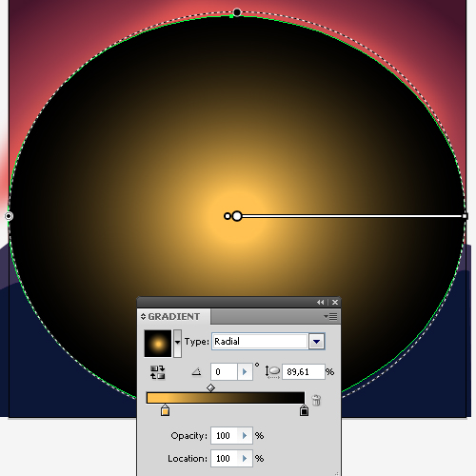Viewport: 476px width, 476px height.
Task: Open the gradient Type dropdown
Action: pyautogui.click(x=317, y=342)
